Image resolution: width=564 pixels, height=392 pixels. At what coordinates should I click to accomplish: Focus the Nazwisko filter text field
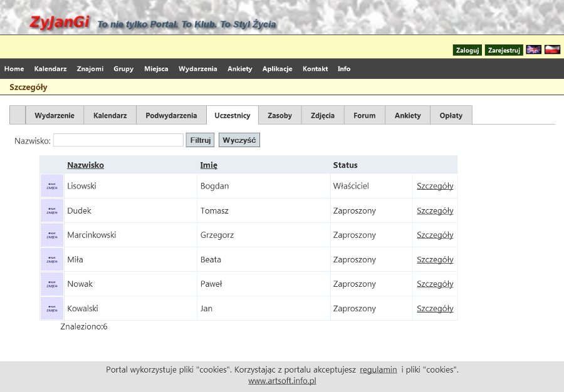118,140
